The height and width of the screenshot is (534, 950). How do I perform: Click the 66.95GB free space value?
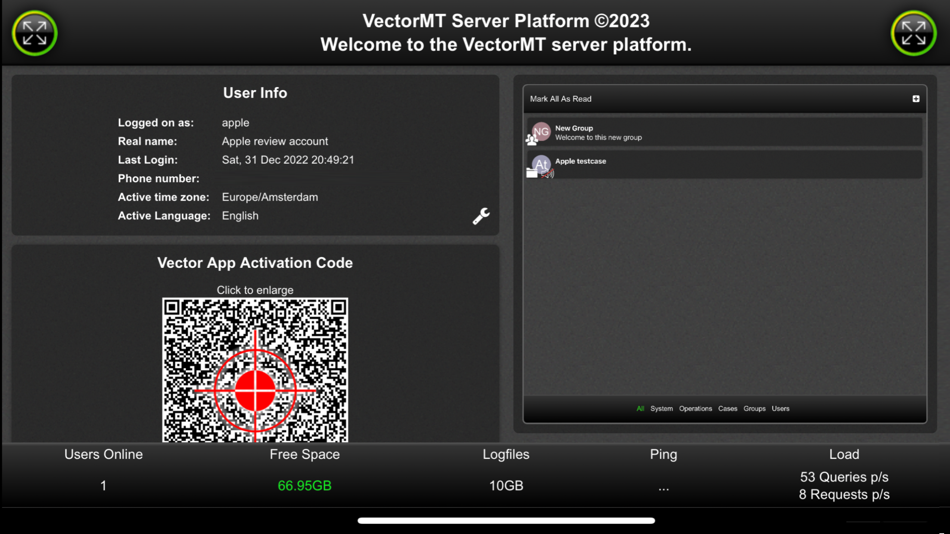pos(305,486)
